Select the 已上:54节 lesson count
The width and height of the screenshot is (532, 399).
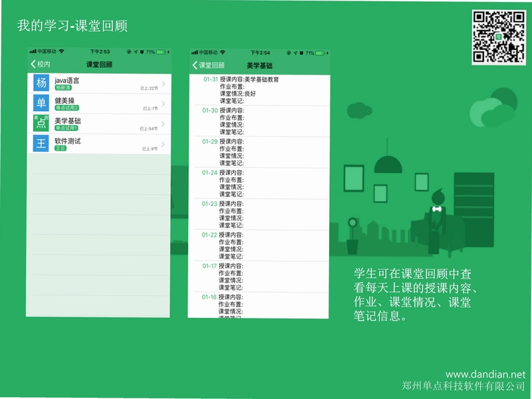(148, 128)
